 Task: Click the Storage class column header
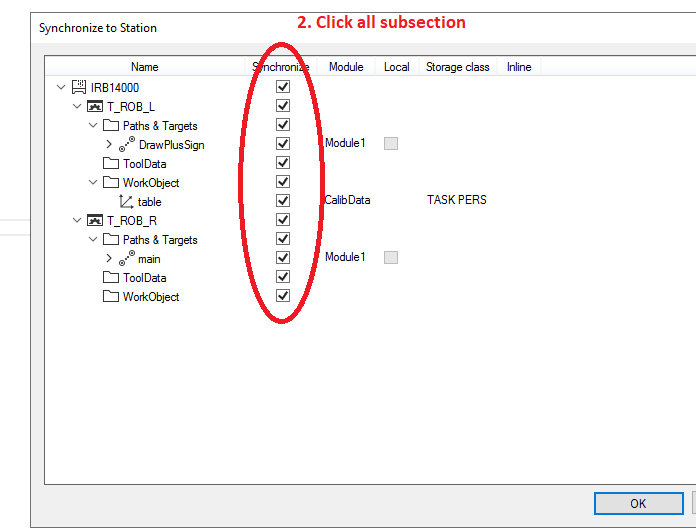point(458,67)
